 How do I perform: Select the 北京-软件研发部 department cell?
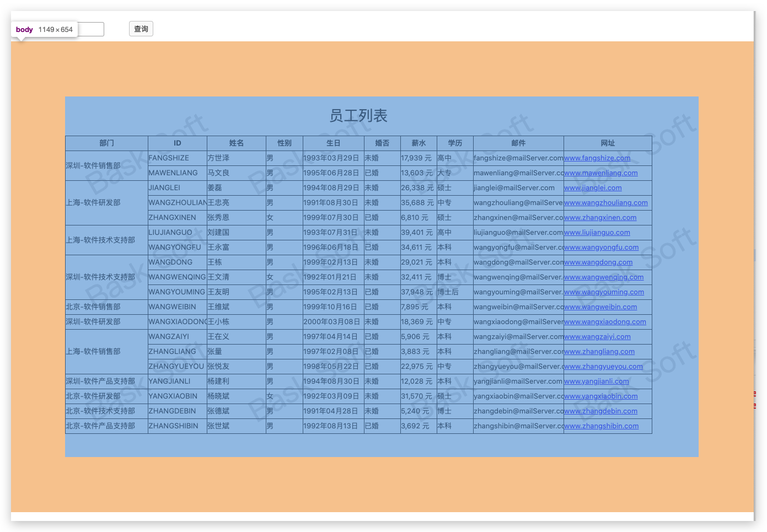tap(106, 396)
